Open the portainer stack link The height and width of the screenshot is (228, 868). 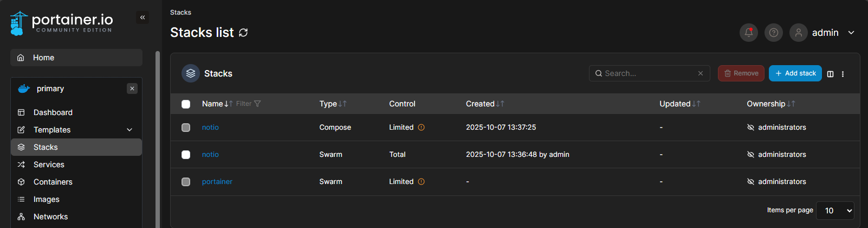[x=217, y=182]
